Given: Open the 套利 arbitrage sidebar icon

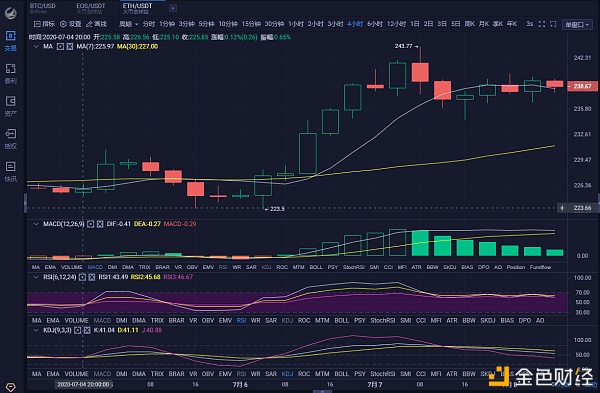Looking at the screenshot, I should (x=10, y=73).
